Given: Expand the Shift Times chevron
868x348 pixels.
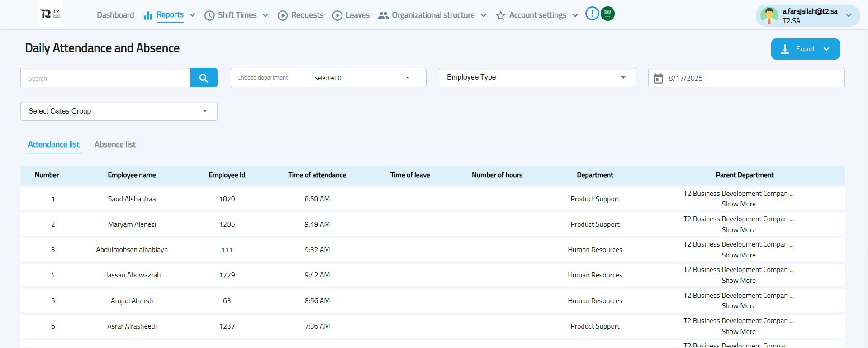Looking at the screenshot, I should click(266, 15).
